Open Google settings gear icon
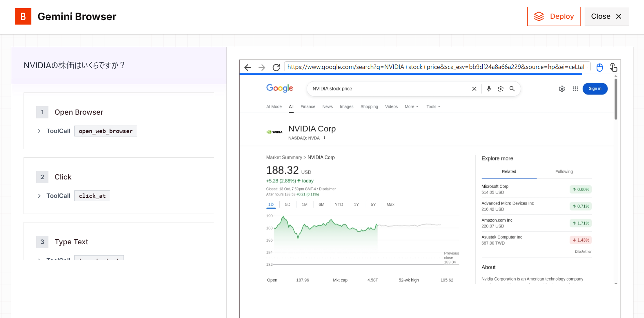644x318 pixels. coord(562,89)
